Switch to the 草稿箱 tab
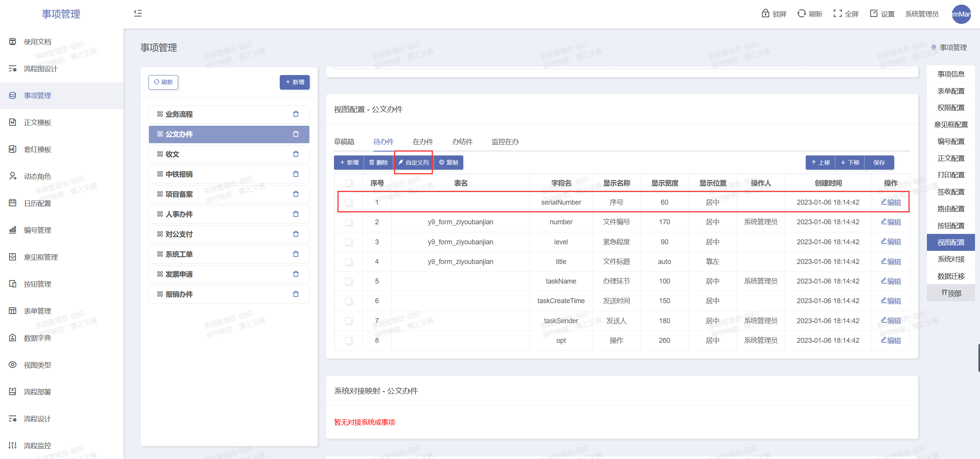The width and height of the screenshot is (980, 459). pos(344,142)
